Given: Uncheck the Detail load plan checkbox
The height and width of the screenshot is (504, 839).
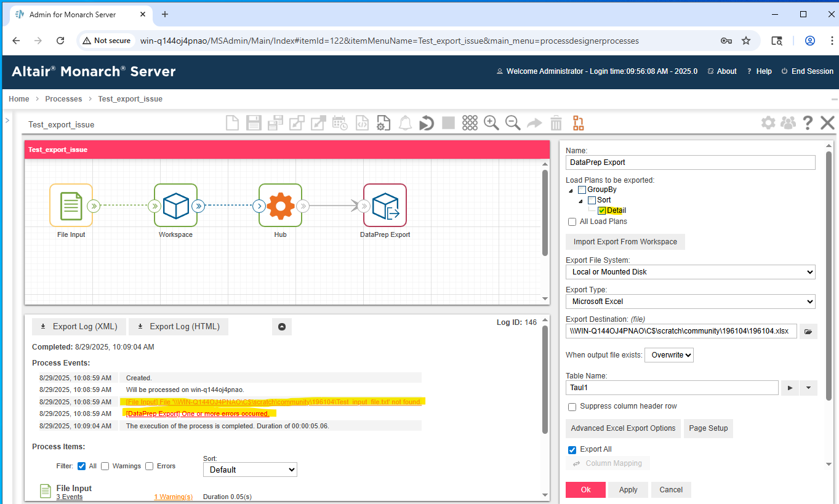Looking at the screenshot, I should tap(602, 210).
